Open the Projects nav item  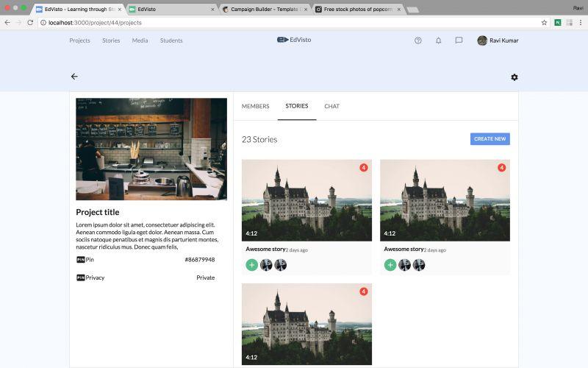point(79,40)
